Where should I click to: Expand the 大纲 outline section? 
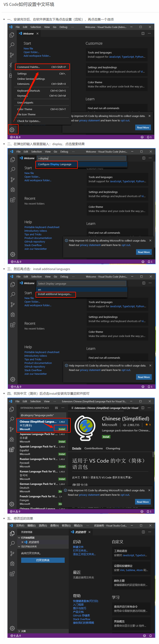[x=19, y=631]
